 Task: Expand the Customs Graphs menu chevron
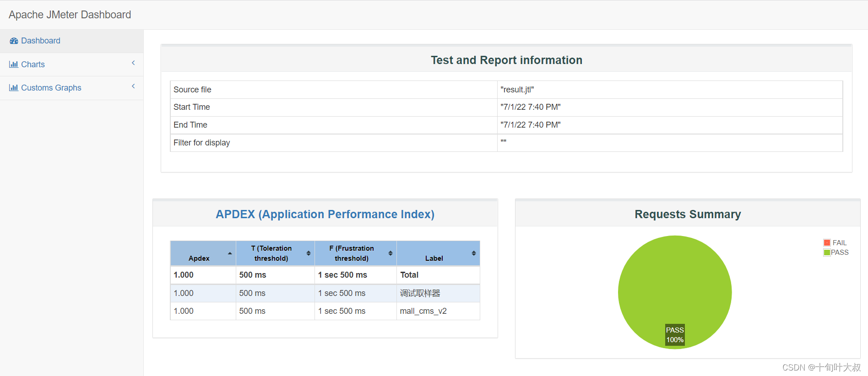[133, 86]
